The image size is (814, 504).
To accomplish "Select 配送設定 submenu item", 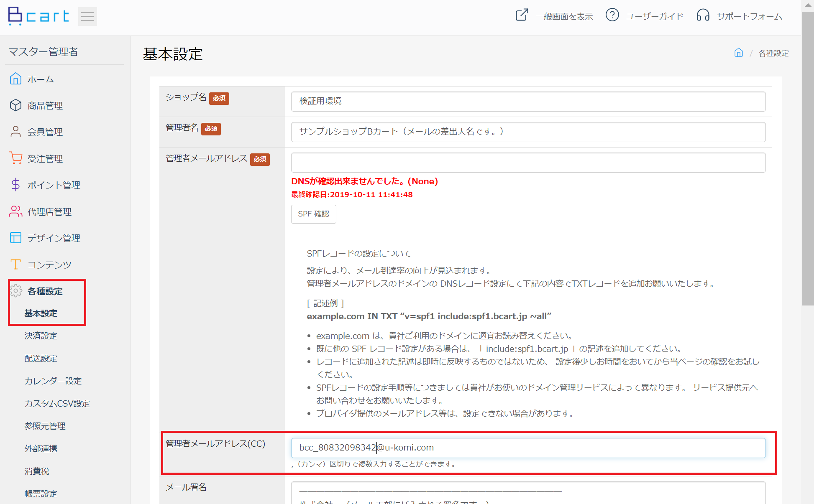I will pyautogui.click(x=41, y=359).
